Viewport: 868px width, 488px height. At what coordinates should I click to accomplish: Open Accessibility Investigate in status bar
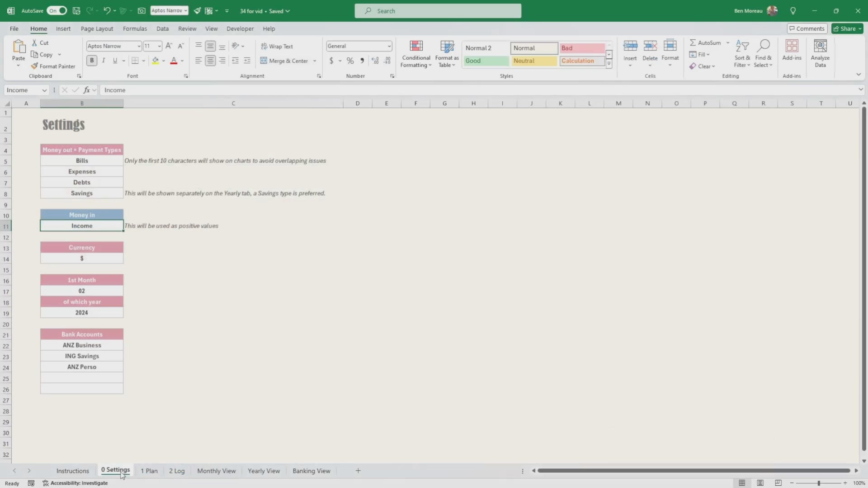click(75, 483)
